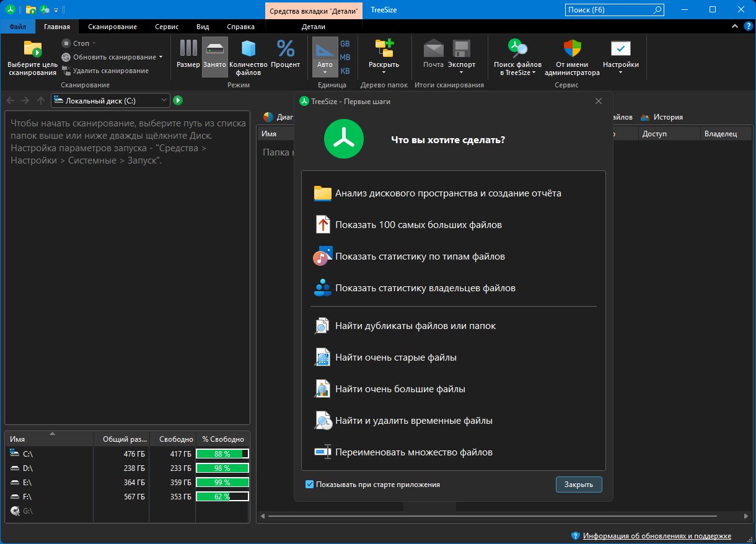Click the 'Поиск (F6)' search field
Viewport: 756px width, 544px height.
pos(609,10)
